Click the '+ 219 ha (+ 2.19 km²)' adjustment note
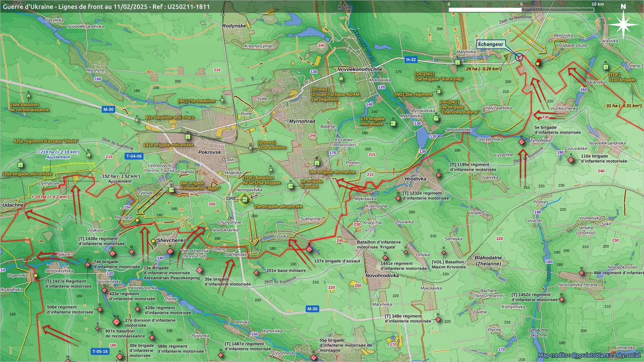Image resolution: width=644 pixels, height=362 pixels. [58, 155]
